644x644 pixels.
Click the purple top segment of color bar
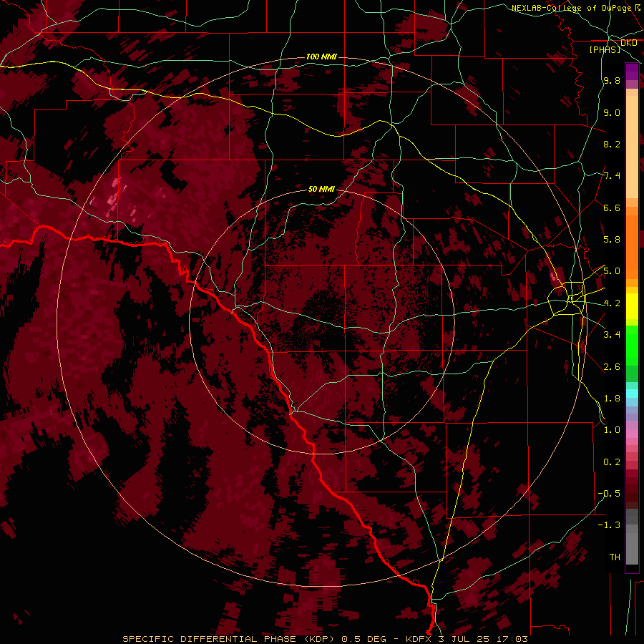tap(632, 72)
